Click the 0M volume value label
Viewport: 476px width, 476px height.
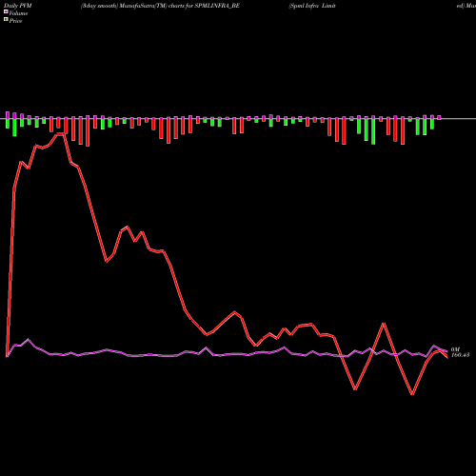pos(455,349)
